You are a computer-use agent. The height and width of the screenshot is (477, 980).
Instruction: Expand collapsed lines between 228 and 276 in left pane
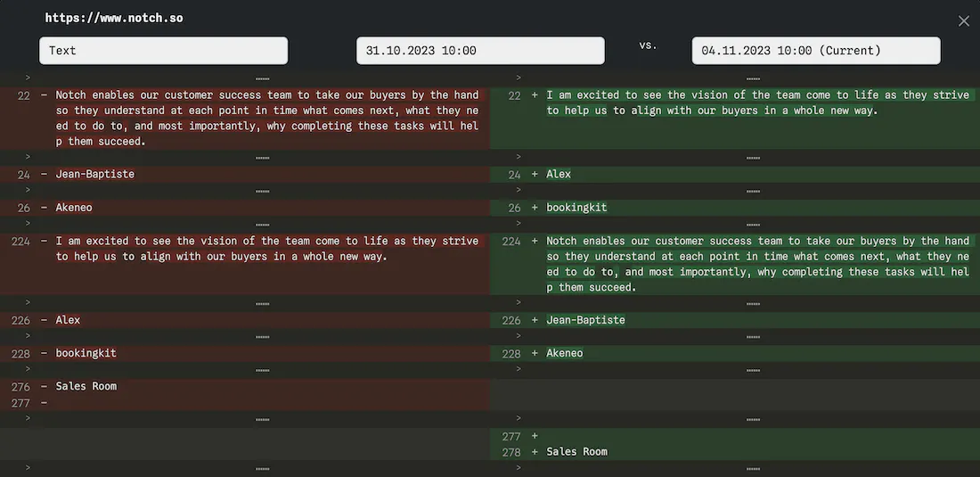tap(262, 369)
